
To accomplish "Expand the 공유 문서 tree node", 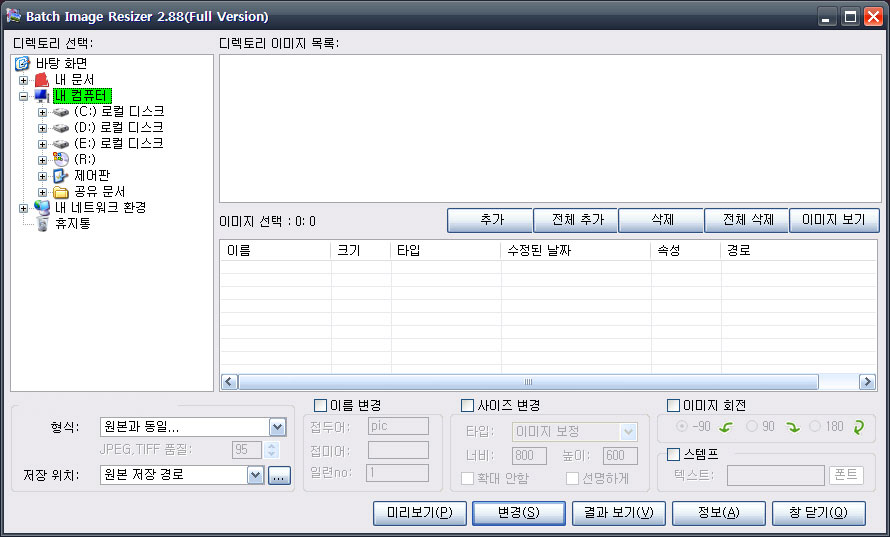I will coord(42,192).
